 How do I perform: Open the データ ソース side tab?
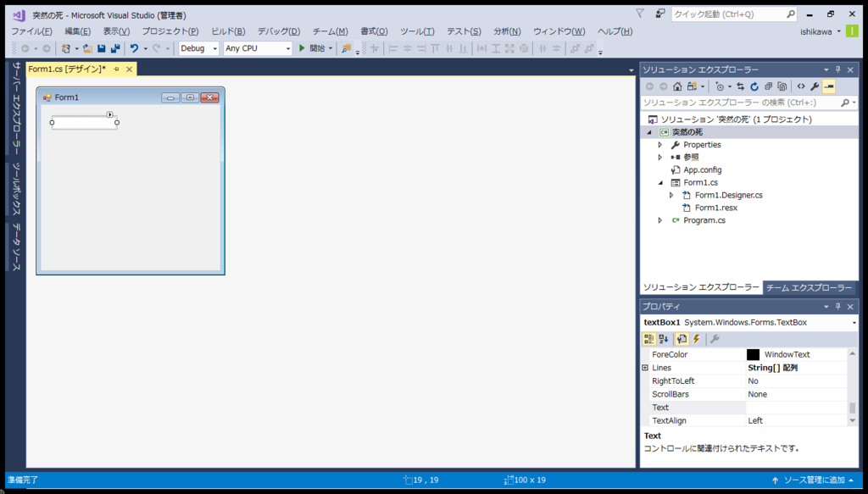(17, 247)
